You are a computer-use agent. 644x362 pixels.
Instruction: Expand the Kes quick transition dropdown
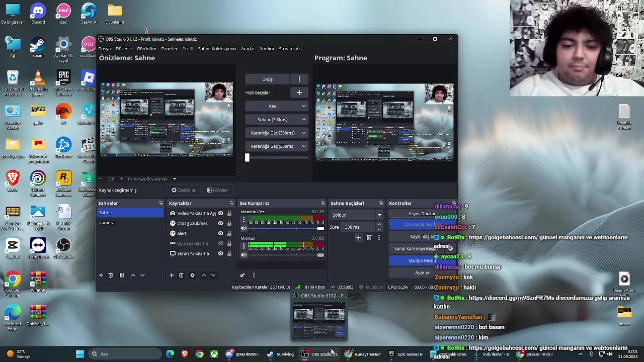click(x=303, y=106)
